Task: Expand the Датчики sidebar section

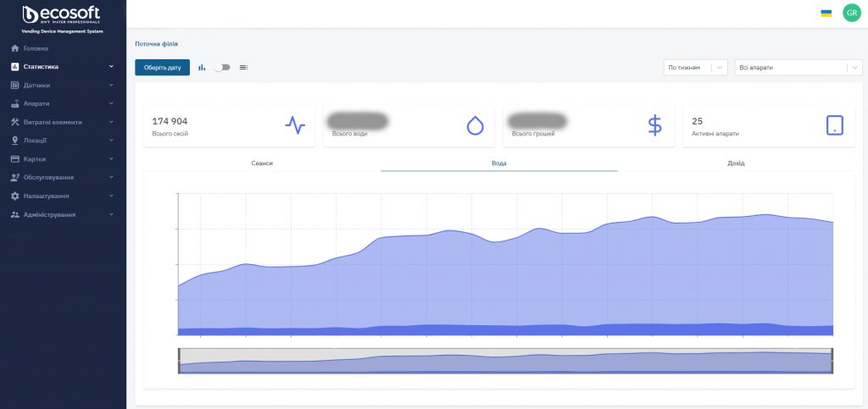Action: click(63, 86)
